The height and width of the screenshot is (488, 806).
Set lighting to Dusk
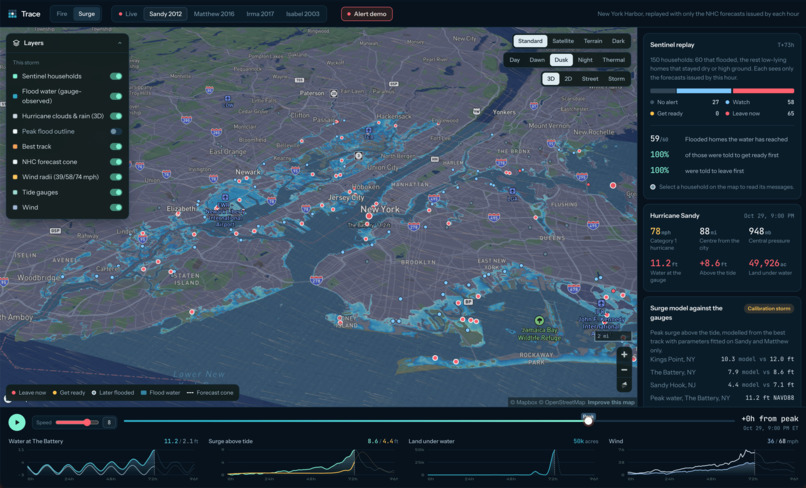point(561,60)
